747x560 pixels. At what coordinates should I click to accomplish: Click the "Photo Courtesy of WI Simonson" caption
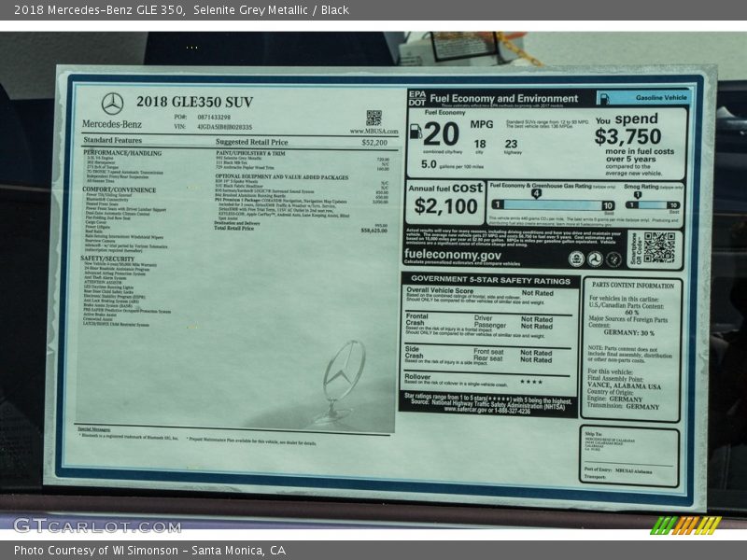pyautogui.click(x=96, y=551)
